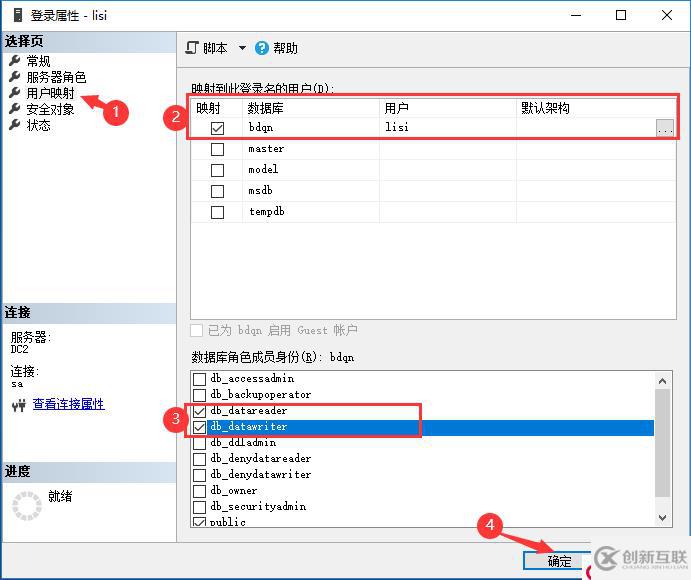Screen dimensions: 691x580
Task: Open the 脚本 dropdown arrow
Action: pos(242,48)
